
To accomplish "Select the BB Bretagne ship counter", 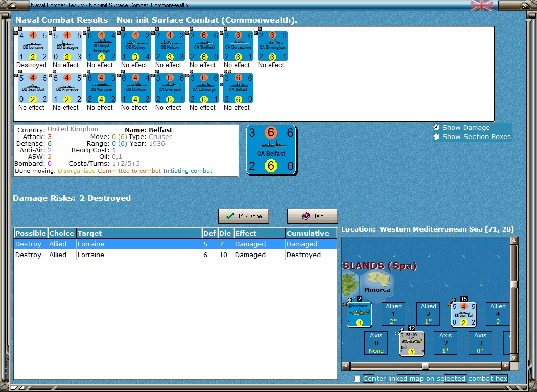I will [x=67, y=46].
